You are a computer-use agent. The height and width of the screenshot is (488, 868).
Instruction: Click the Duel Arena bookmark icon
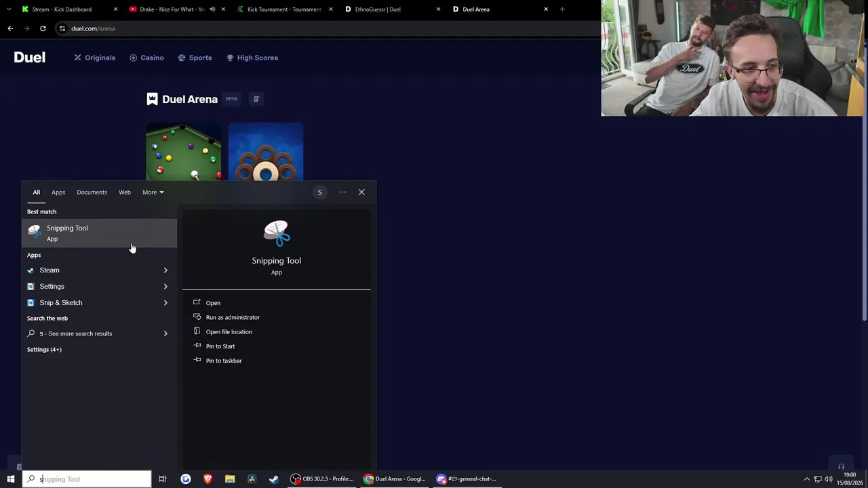coord(153,99)
